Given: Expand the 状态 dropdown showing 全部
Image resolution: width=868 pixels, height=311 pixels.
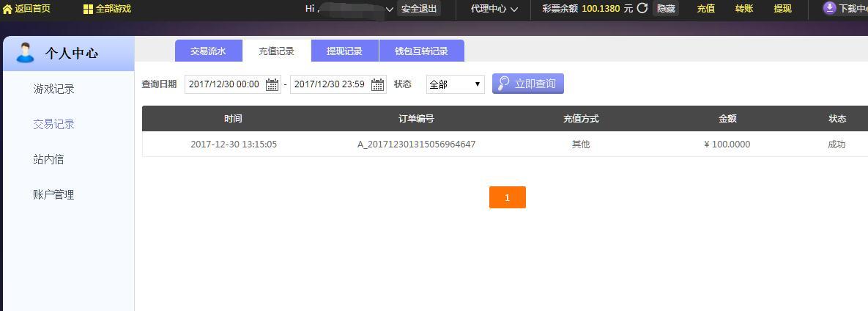Looking at the screenshot, I should 455,84.
